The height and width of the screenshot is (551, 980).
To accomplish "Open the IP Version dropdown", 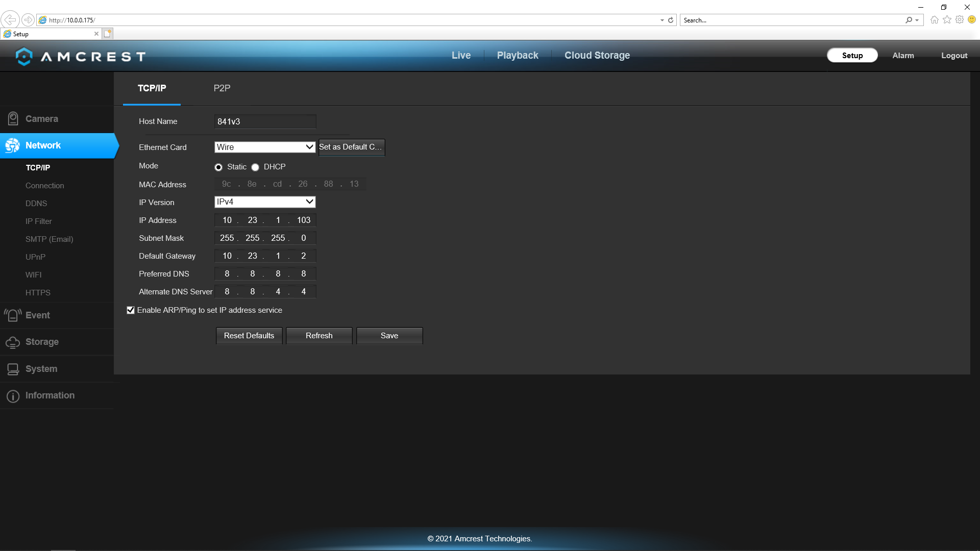I will (265, 202).
